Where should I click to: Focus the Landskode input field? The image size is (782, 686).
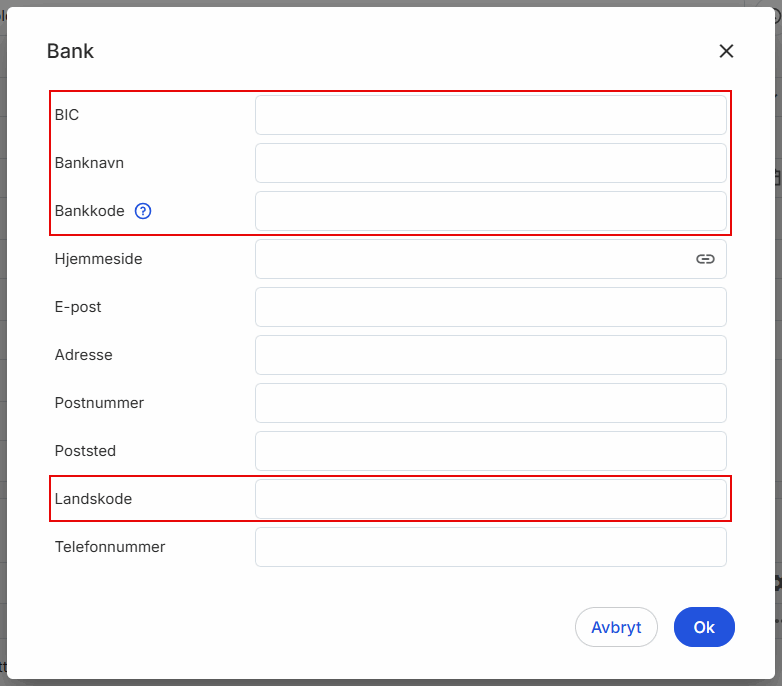491,499
